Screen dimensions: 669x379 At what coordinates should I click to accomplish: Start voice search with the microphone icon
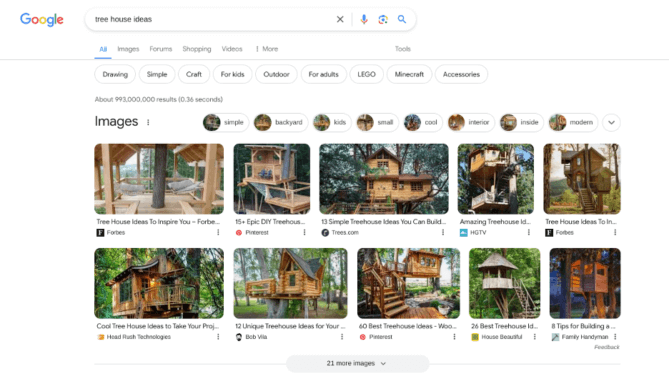coord(364,19)
